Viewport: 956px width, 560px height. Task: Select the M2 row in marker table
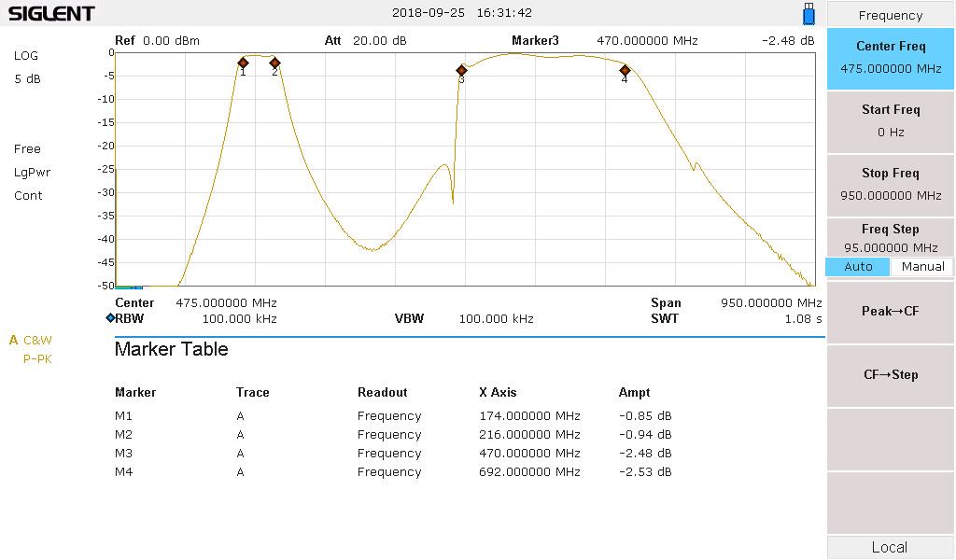tap(393, 435)
